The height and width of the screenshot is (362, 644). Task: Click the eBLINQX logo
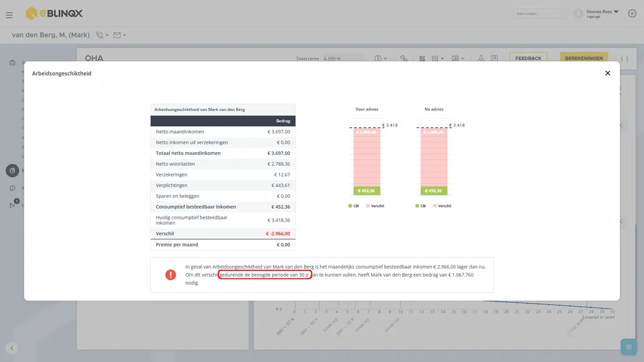point(54,13)
